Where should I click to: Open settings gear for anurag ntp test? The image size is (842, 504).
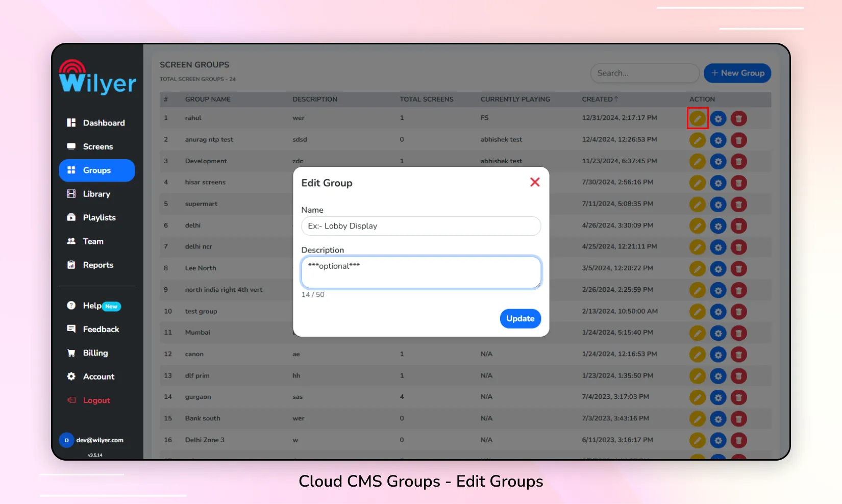(x=718, y=140)
